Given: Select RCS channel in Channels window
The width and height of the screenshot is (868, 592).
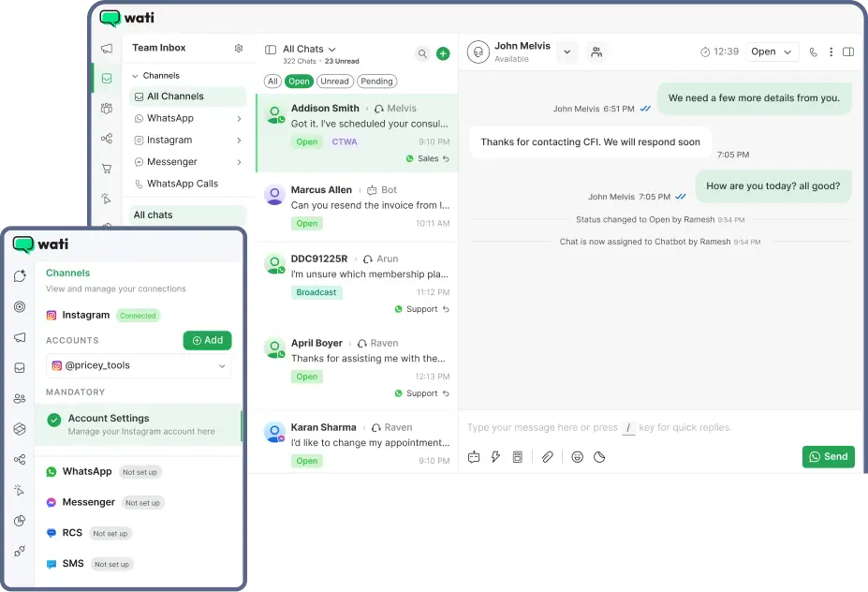Looking at the screenshot, I should (89, 533).
